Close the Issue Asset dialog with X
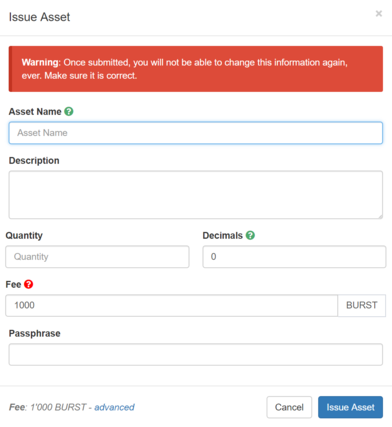The image size is (392, 427). click(379, 14)
